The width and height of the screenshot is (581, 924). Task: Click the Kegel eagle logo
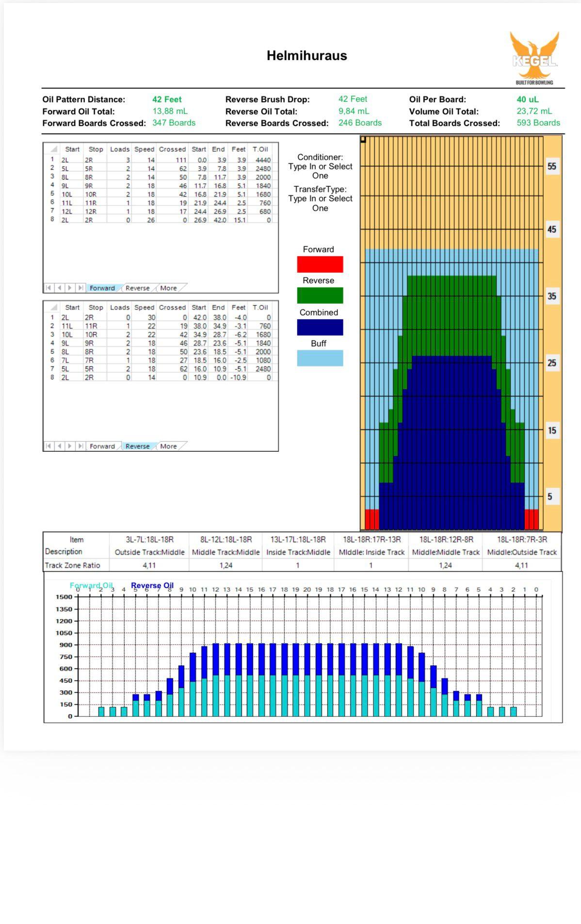534,56
